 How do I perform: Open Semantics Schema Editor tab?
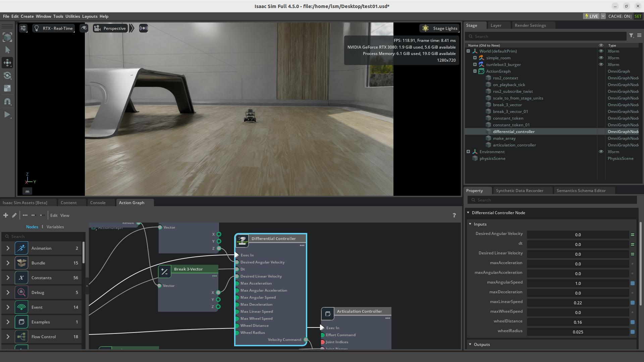(581, 191)
